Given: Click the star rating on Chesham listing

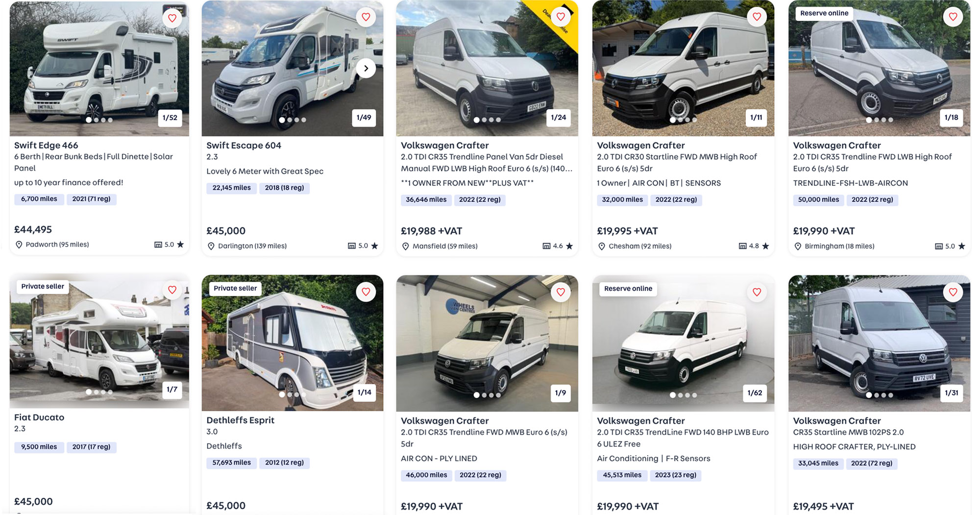Looking at the screenshot, I should tap(765, 246).
